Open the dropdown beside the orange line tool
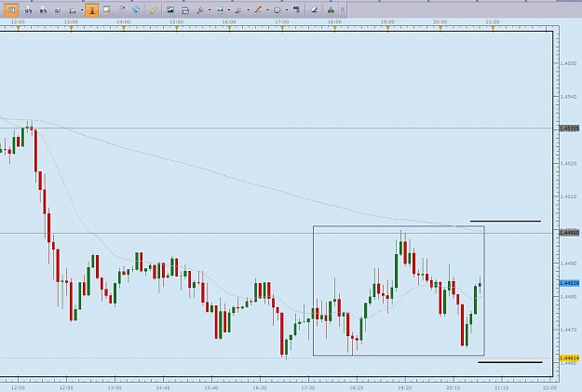The height and width of the screenshot is (392, 582). click(x=267, y=10)
